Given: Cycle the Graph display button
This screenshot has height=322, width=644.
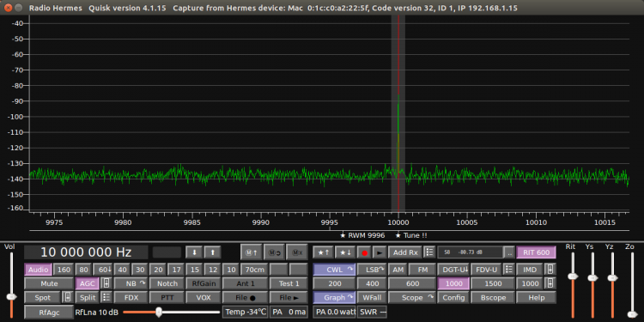Looking at the screenshot, I should pyautogui.click(x=334, y=297).
